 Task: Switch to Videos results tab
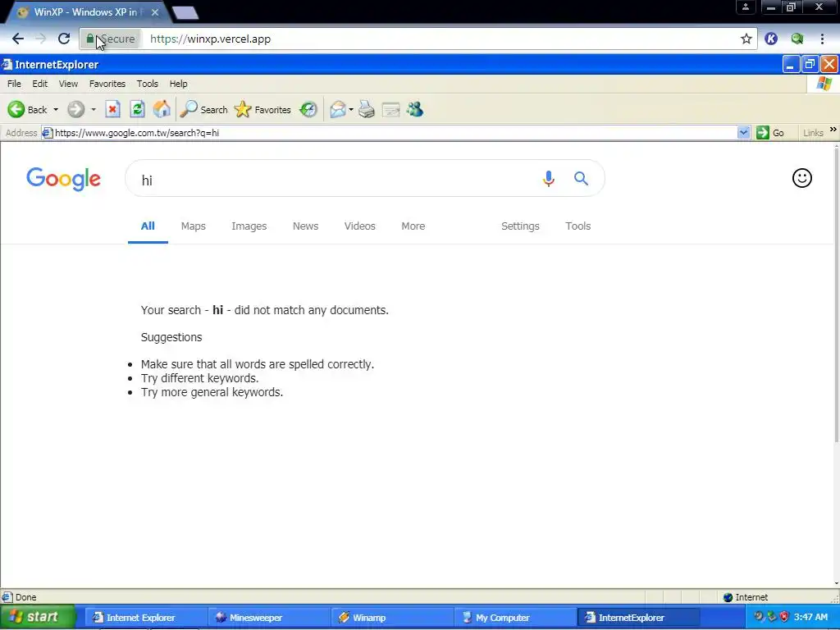[360, 226]
